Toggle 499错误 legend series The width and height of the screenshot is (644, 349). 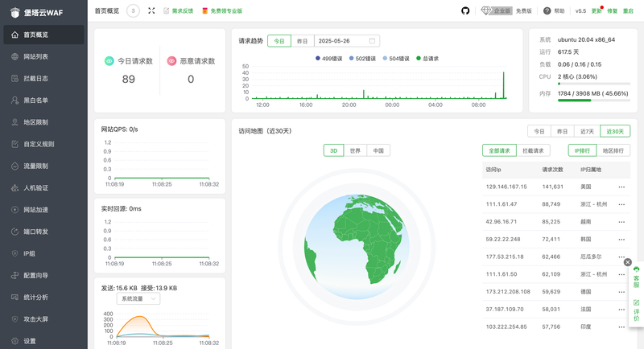coord(328,59)
